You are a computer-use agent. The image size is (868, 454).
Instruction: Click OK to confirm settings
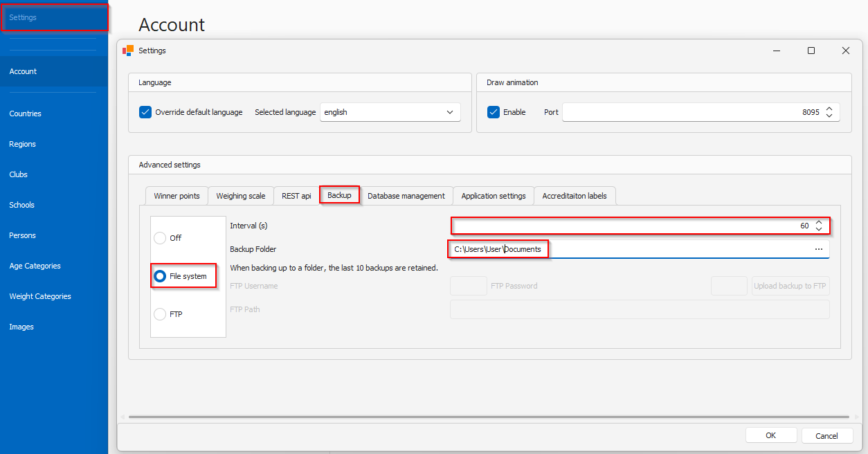(770, 435)
